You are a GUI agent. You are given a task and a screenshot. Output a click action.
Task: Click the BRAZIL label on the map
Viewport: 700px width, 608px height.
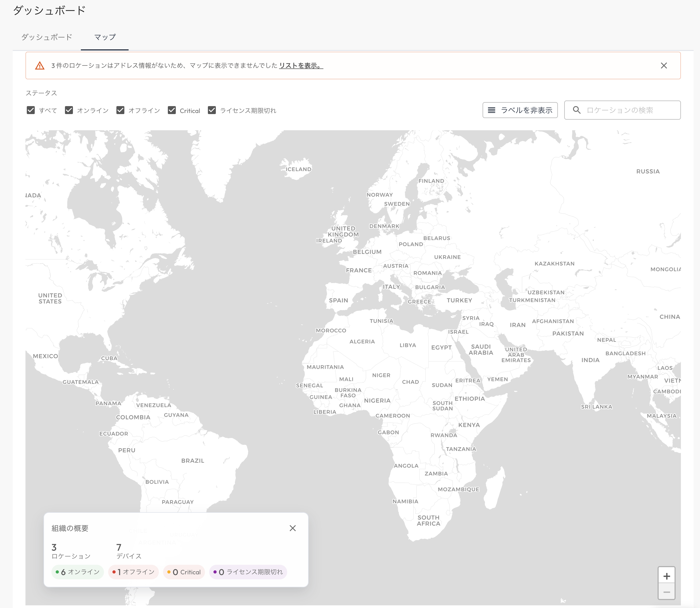click(x=193, y=461)
